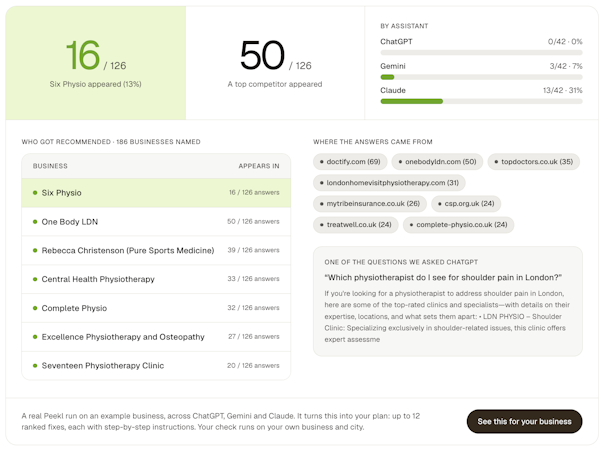Viewport: 605px width, 450px height.
Task: Click the Claude assistant label
Action: pos(393,90)
